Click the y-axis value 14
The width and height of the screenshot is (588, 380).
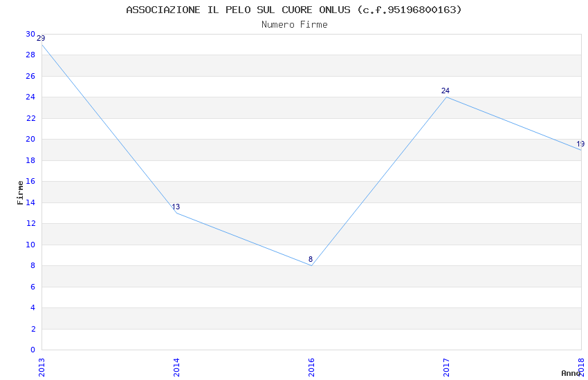pos(30,202)
